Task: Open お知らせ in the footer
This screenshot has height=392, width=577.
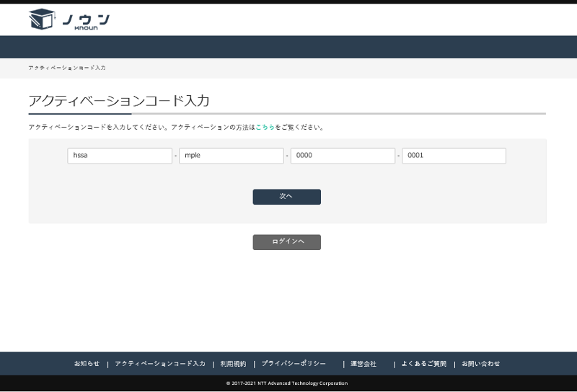Action: [87, 364]
